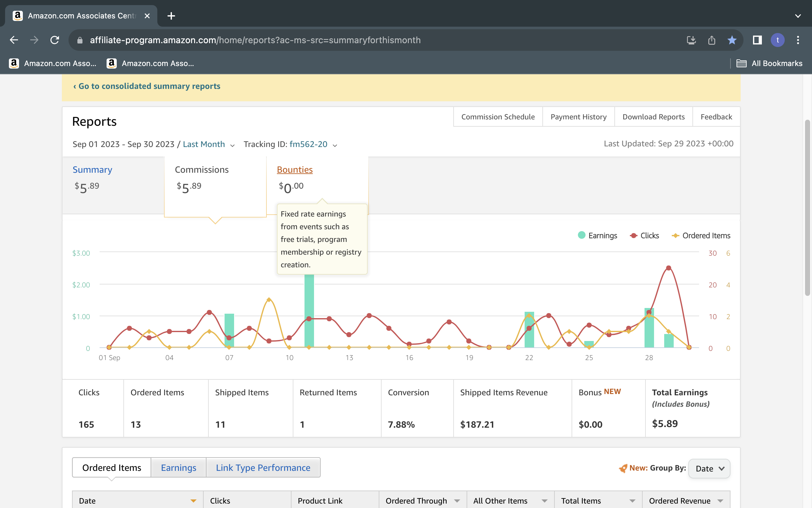Switch to the Earnings tab
Image resolution: width=812 pixels, height=508 pixels.
click(179, 467)
